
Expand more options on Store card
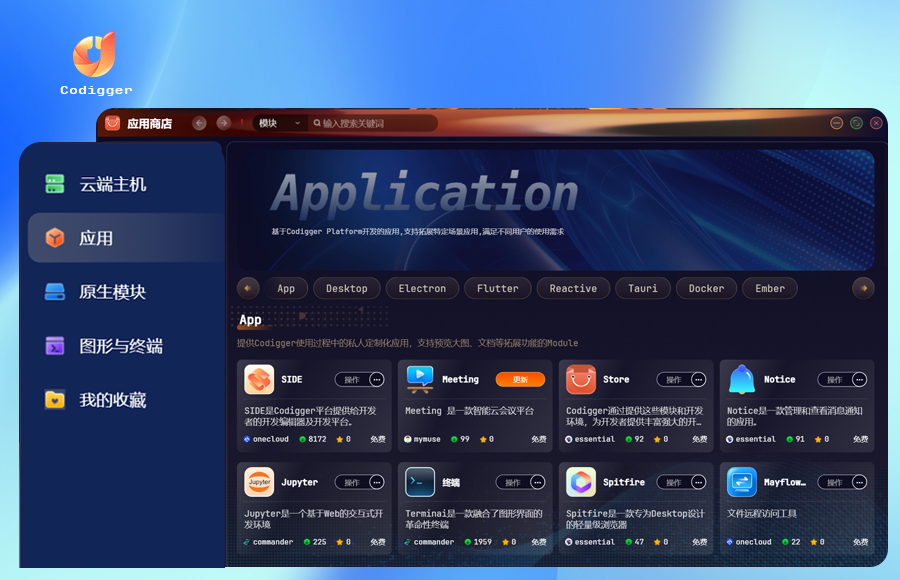pyautogui.click(x=699, y=380)
